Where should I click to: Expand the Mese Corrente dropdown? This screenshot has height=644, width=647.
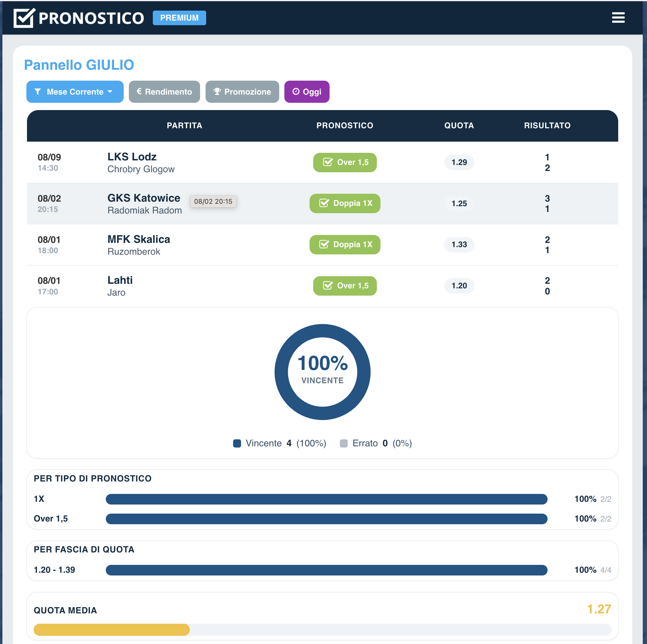point(75,92)
